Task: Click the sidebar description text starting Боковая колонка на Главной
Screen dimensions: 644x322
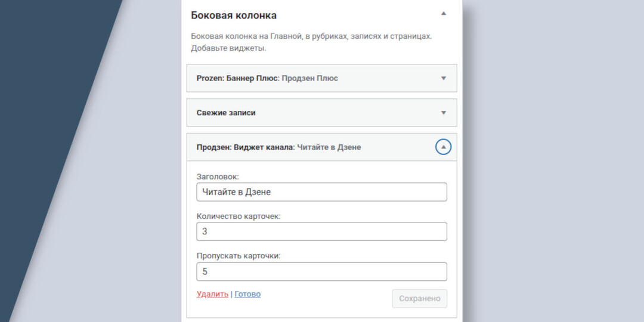Action: click(311, 42)
